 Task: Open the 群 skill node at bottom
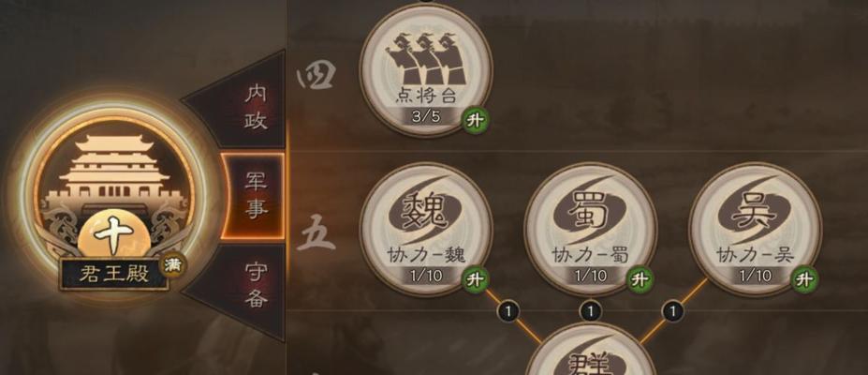[590, 352]
